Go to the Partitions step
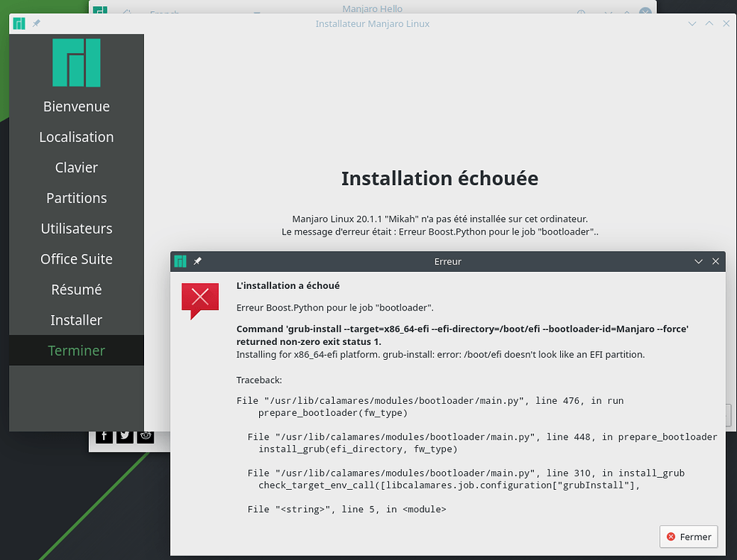The height and width of the screenshot is (560, 737). [76, 198]
